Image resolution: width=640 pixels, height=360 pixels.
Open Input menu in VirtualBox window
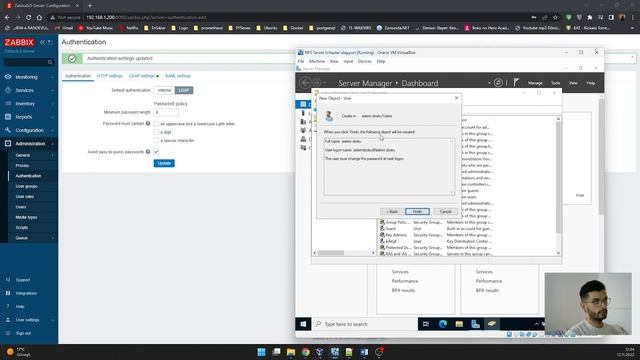pos(348,61)
